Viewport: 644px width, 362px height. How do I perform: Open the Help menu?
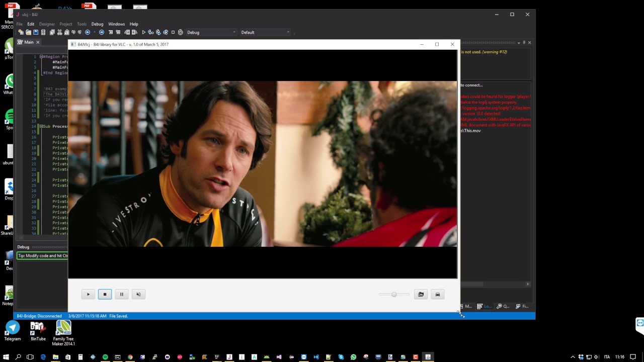point(134,24)
